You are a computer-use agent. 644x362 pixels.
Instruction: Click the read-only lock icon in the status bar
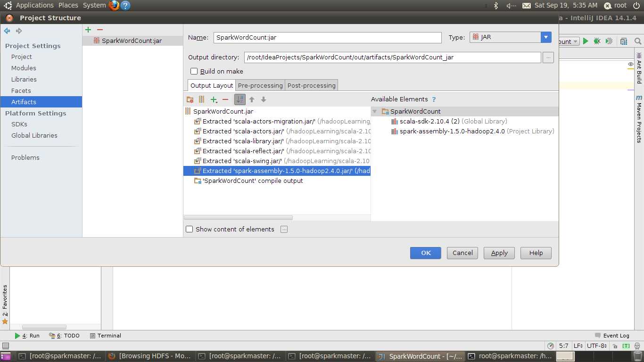pyautogui.click(x=616, y=346)
